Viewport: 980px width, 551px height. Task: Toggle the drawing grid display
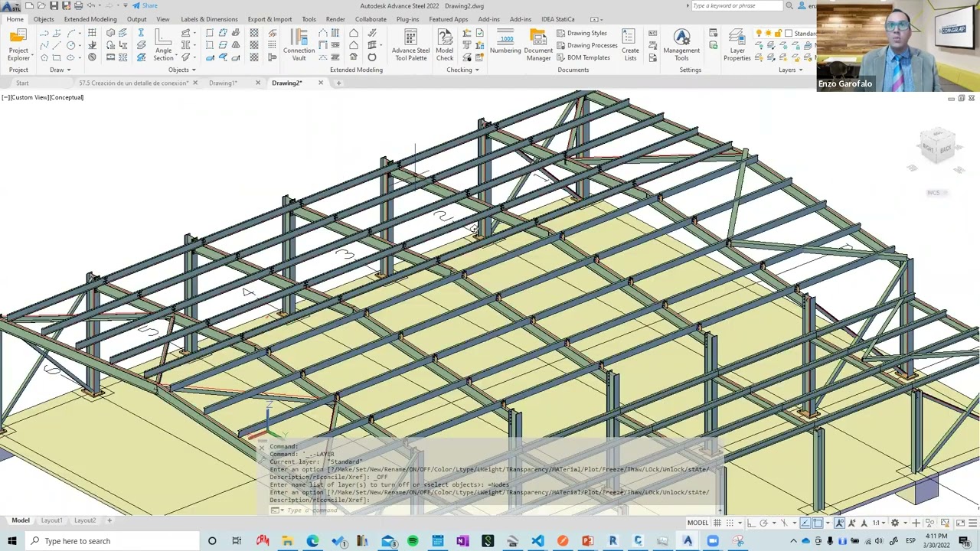tap(717, 523)
